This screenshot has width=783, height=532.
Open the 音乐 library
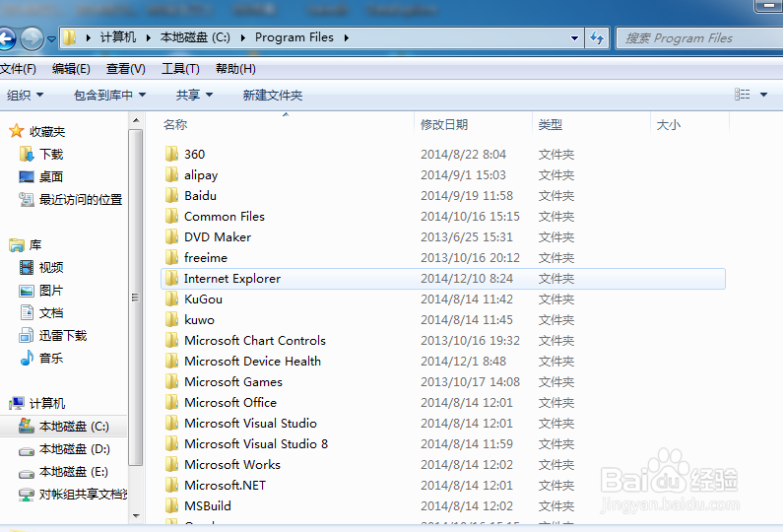pos(51,358)
